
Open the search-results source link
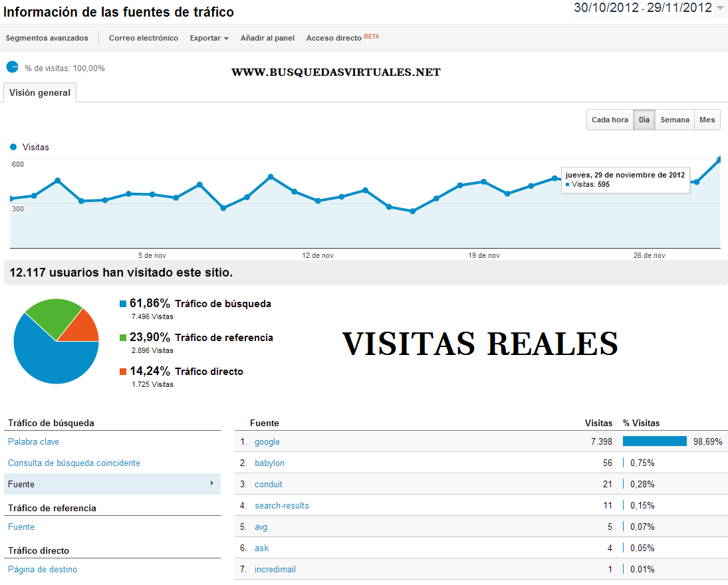point(281,506)
